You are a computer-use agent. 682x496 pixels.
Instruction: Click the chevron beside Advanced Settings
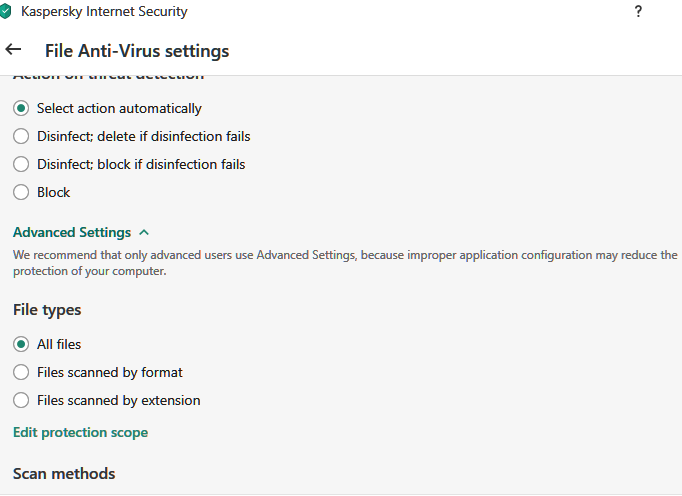click(144, 232)
